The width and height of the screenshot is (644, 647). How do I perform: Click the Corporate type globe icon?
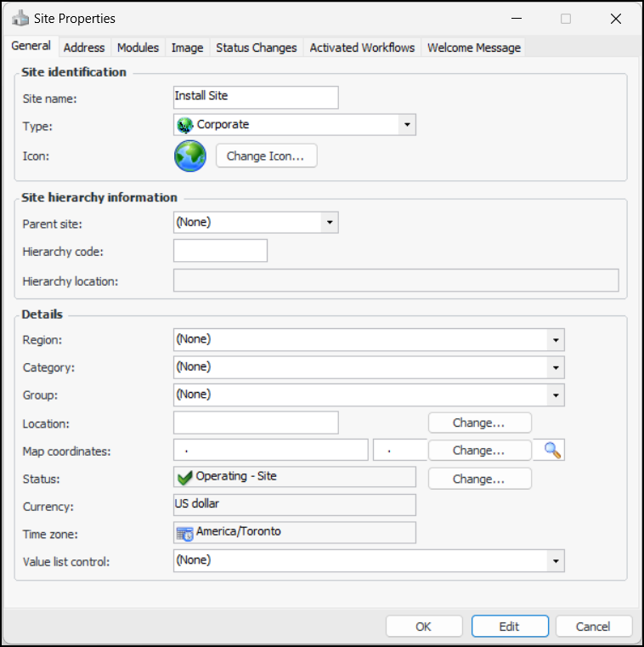[x=184, y=125]
